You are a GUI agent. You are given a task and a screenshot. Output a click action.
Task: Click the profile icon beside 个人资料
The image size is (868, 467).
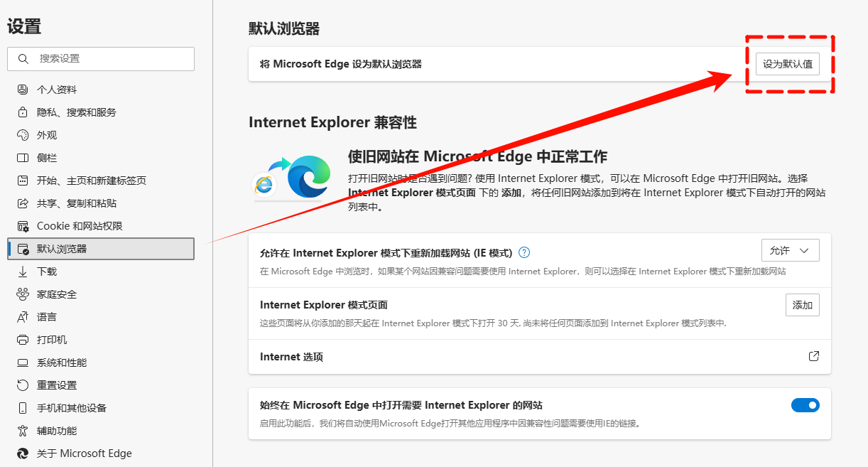(x=23, y=90)
